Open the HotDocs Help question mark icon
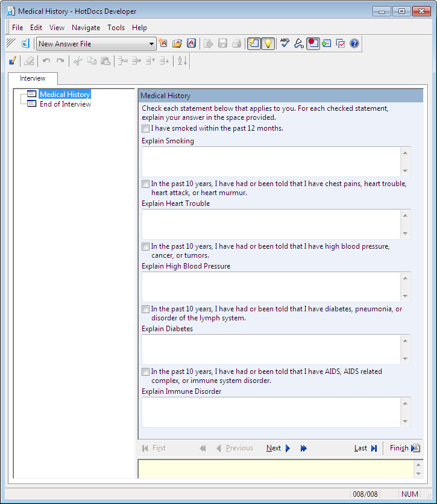 [x=354, y=43]
